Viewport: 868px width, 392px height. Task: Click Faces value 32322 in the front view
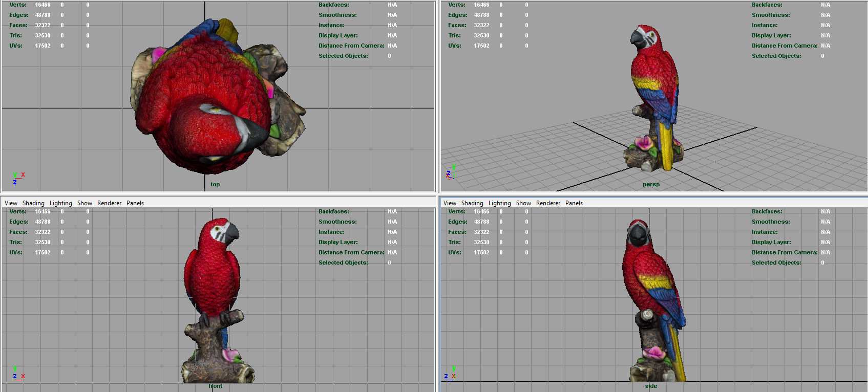click(x=43, y=232)
